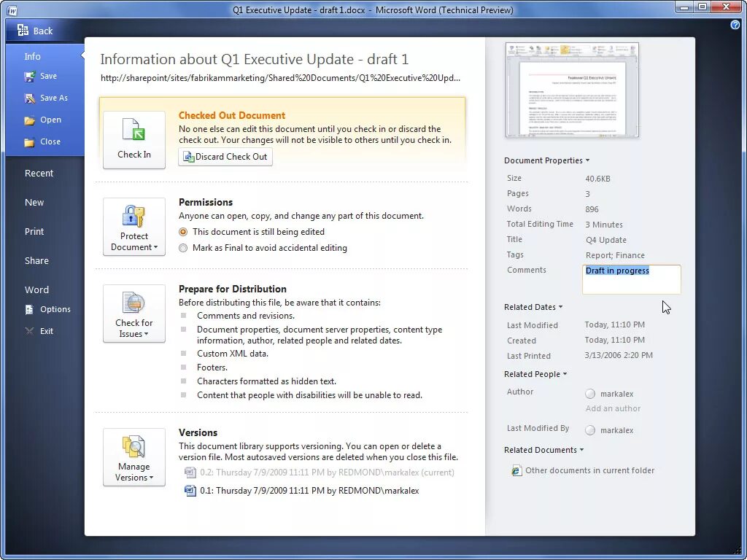Screen dimensions: 747x560
Task: Open Manage Versions dropdown button
Action: 134,457
